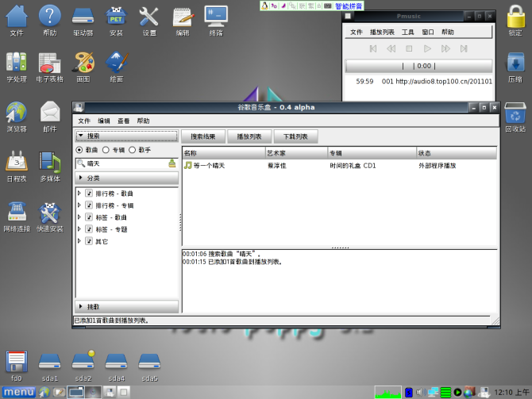532x399 pixels.
Task: Open the 编辑 menu in 谷歌音乐盒
Action: pos(104,121)
